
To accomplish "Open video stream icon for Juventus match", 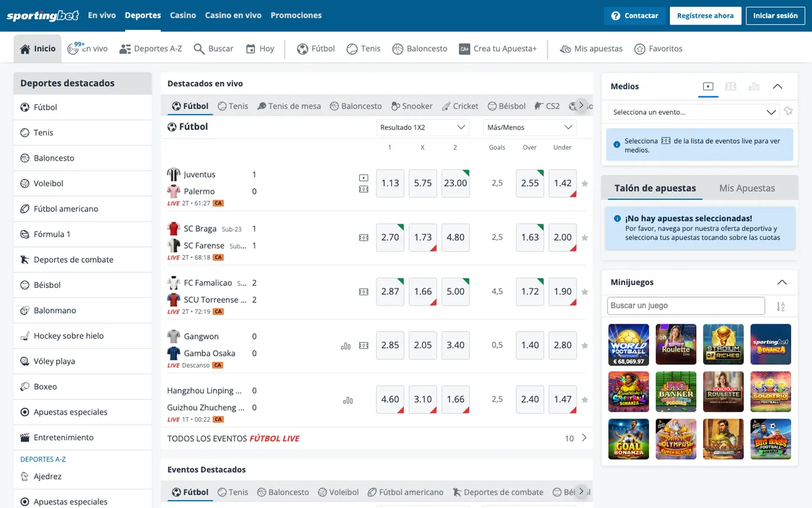I will (x=363, y=177).
